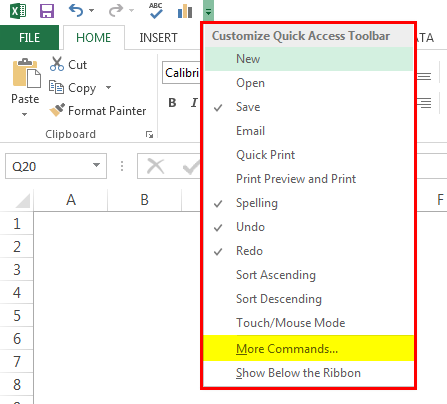Open More Commands...
Viewport: 447px width, 404px height.
pos(309,348)
